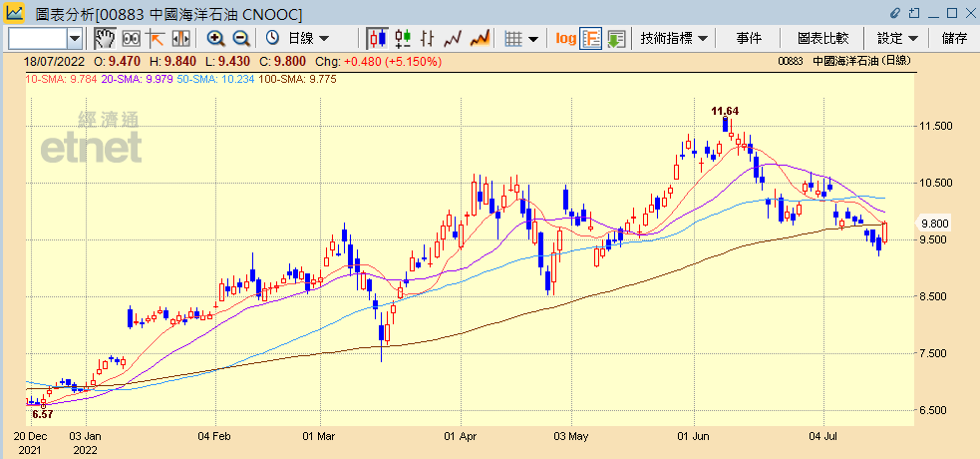
Task: Select the hand pan tool
Action: click(x=105, y=38)
